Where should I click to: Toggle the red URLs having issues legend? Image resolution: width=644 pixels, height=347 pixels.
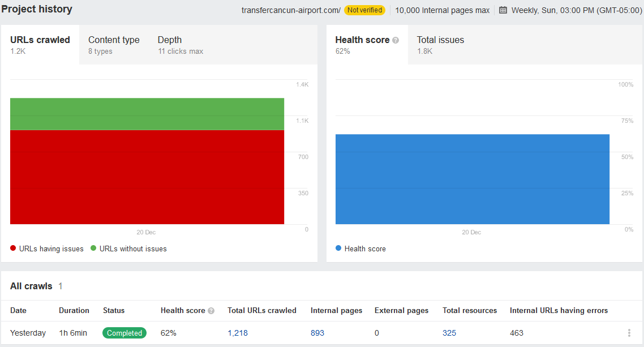coord(47,249)
